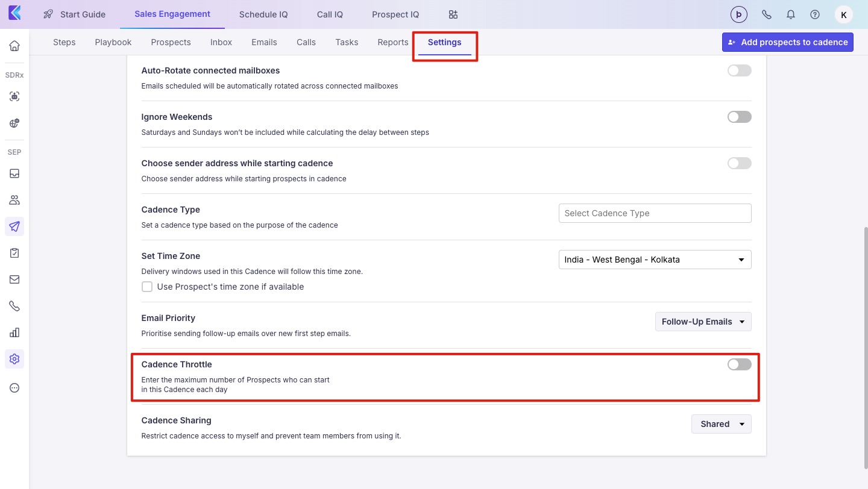Open the people prospects sidebar icon
The height and width of the screenshot is (489, 868).
(x=14, y=200)
